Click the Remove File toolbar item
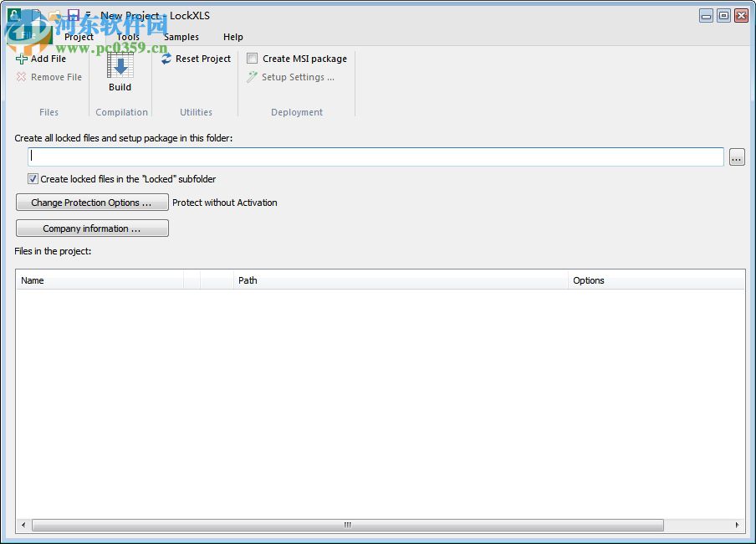This screenshot has height=544, width=756. tap(49, 77)
